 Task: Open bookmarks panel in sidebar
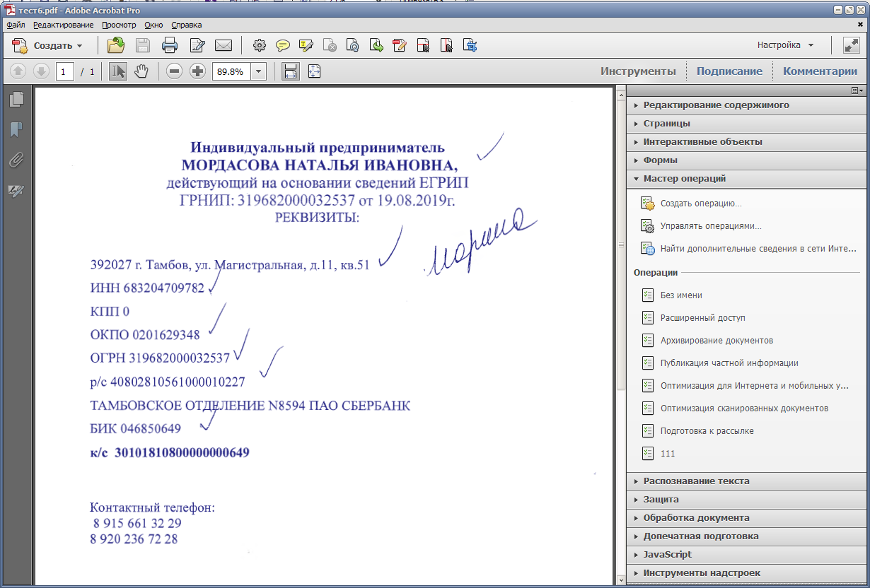point(16,129)
